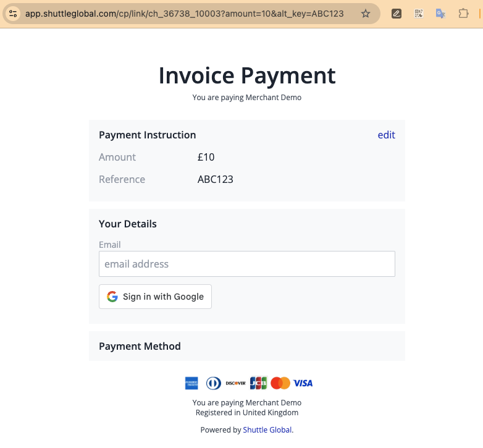Click the American Express card logo
Screen dimensions: 483x448
(x=191, y=383)
